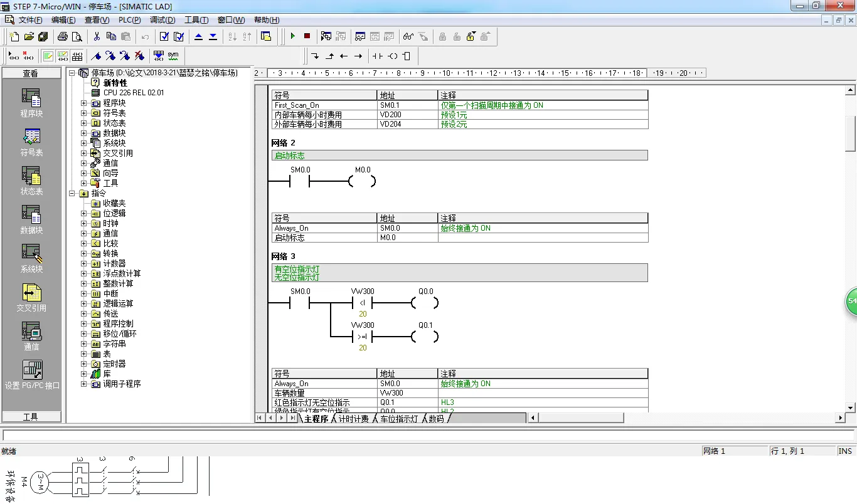Expand the 位逻辑 instruction folder
The width and height of the screenshot is (857, 504).
click(84, 213)
